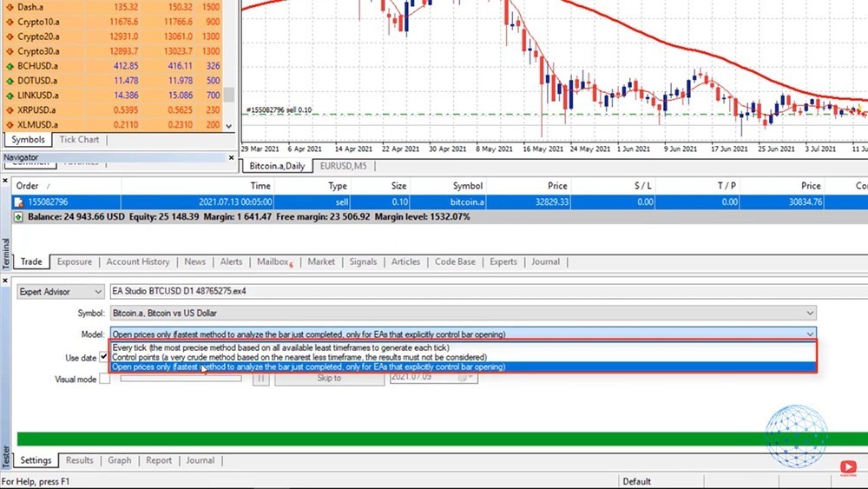This screenshot has width=868, height=489.
Task: Click the visual mode pause button
Action: [x=260, y=378]
